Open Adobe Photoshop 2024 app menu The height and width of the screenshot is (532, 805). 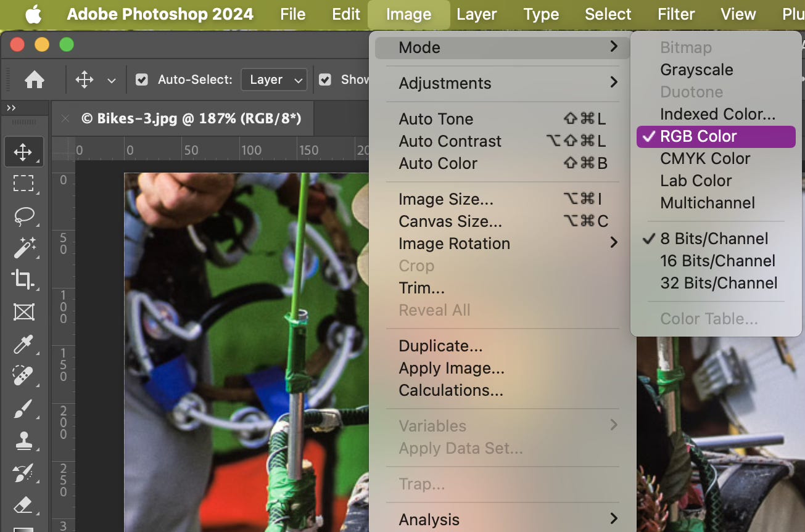pos(160,15)
